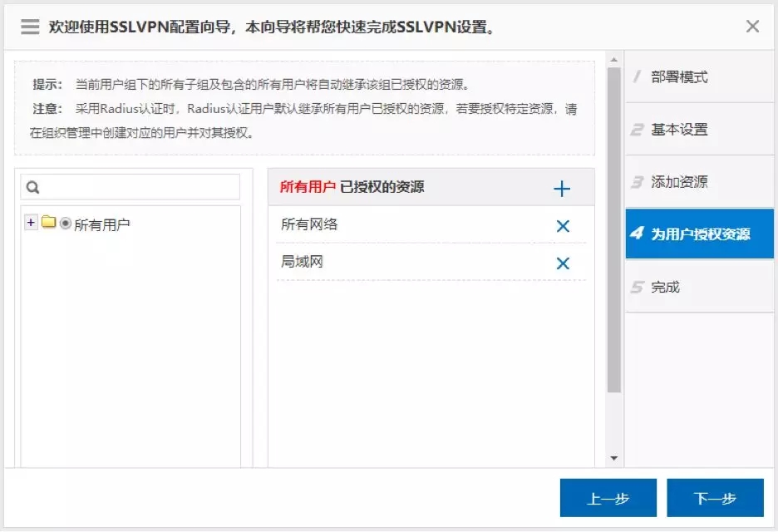Click the hamburger menu icon in title bar
Viewport: 778px width, 532px height.
click(x=31, y=27)
